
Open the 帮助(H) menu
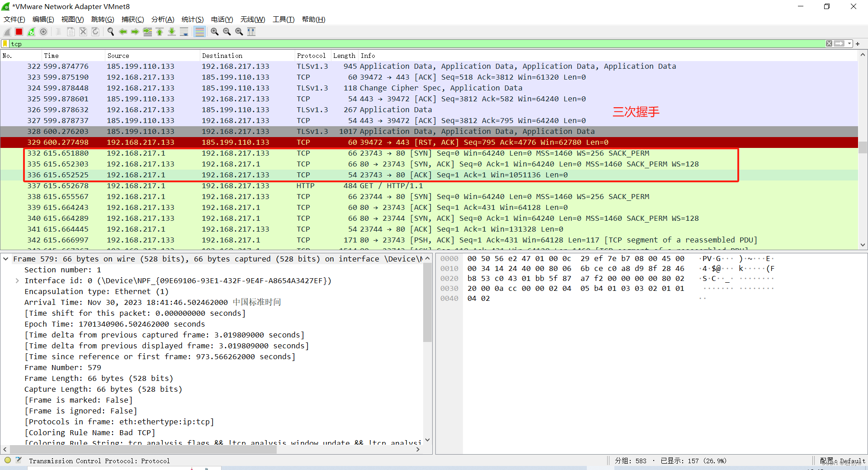click(314, 19)
